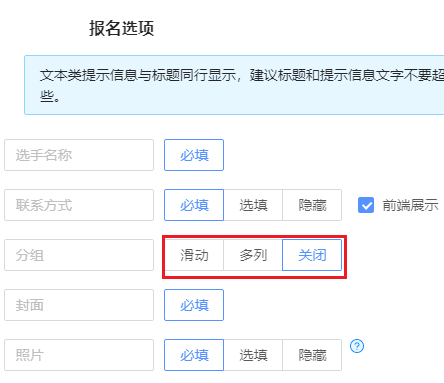
Task: Click 必填 button beside 封面
Action: pyautogui.click(x=194, y=305)
